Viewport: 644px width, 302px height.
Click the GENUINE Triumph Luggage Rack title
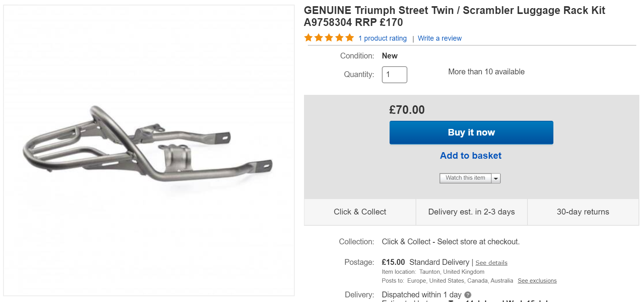point(454,16)
